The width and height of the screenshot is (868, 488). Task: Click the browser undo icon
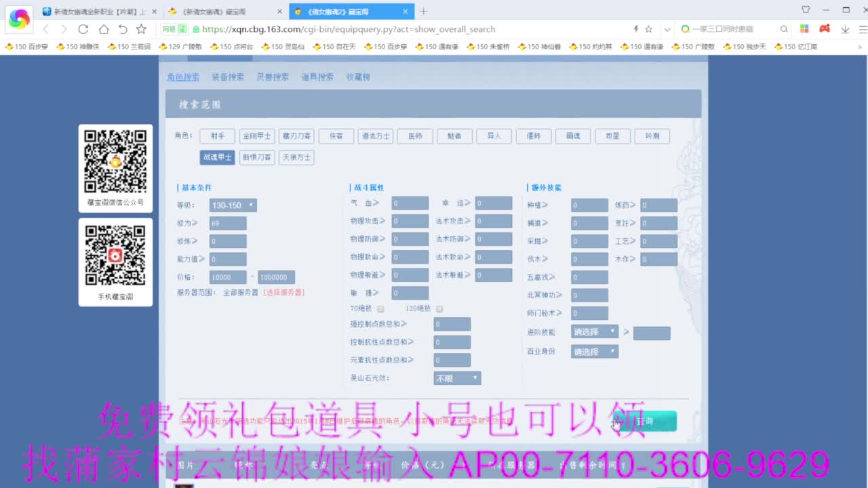123,29
